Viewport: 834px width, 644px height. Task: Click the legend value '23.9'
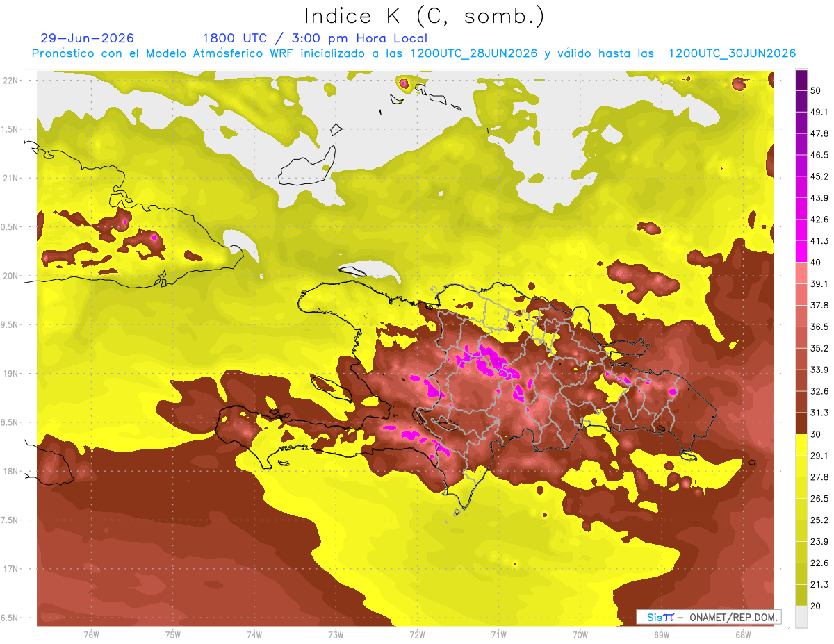[x=819, y=542]
